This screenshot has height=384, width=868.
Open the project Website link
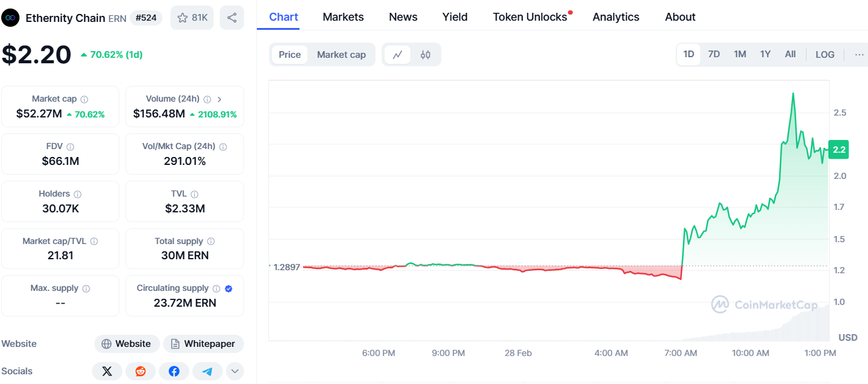click(127, 344)
